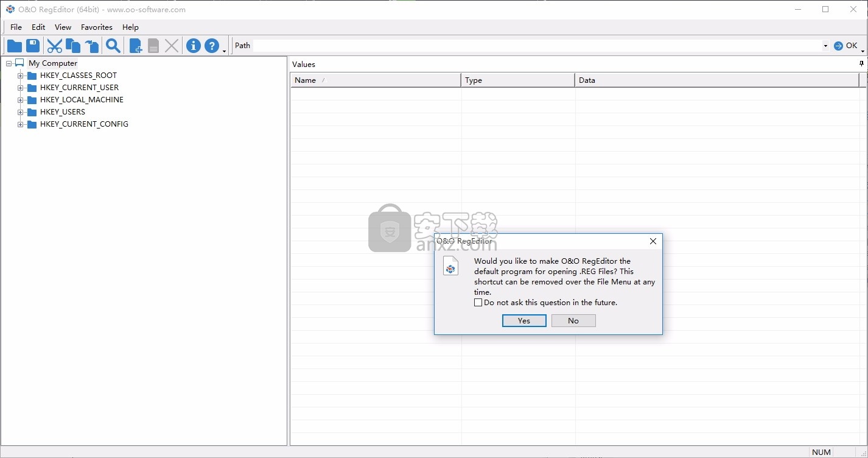
Task: Open the View menu
Action: [x=63, y=27]
